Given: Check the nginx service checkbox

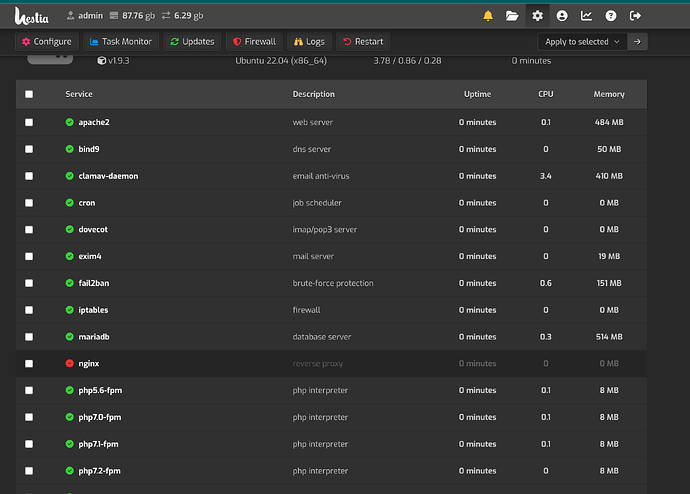Looking at the screenshot, I should tap(29, 364).
